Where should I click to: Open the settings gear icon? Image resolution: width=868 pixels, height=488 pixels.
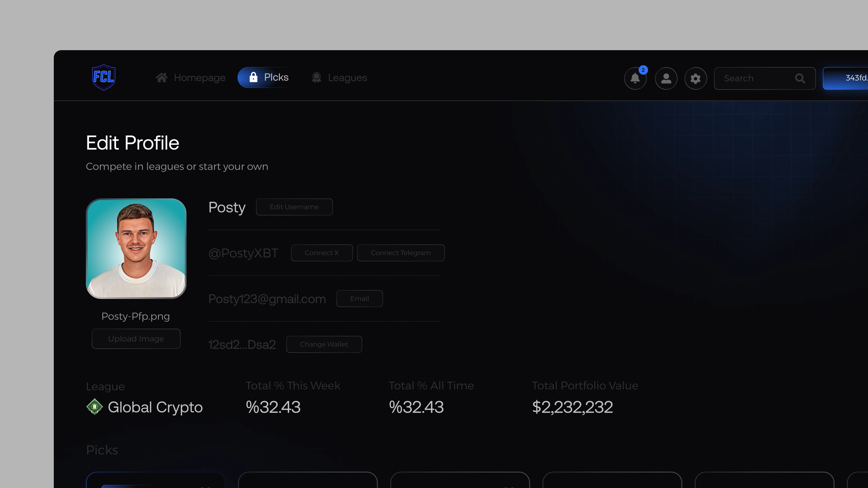696,78
